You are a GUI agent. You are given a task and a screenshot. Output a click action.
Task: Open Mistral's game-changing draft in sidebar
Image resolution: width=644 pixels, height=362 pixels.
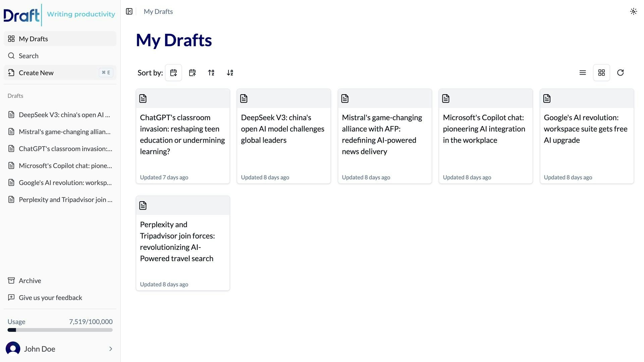point(60,132)
